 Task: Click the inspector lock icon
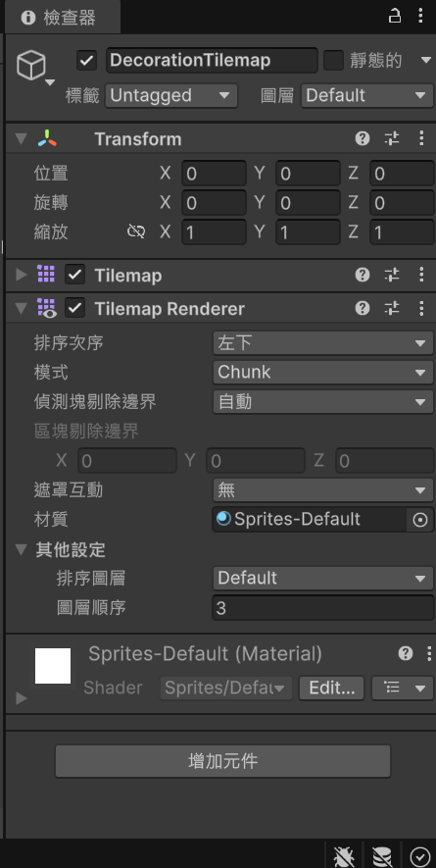pos(394,16)
